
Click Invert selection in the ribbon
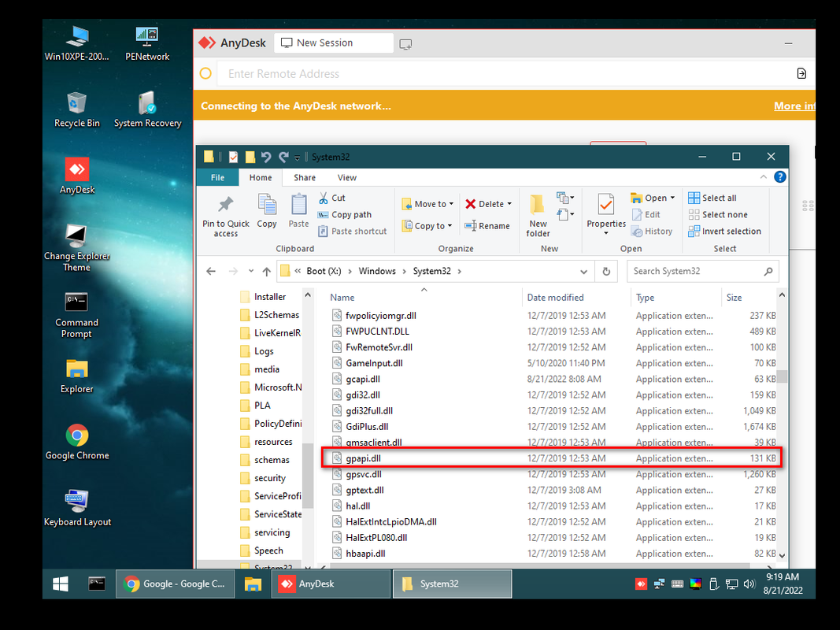tap(724, 231)
